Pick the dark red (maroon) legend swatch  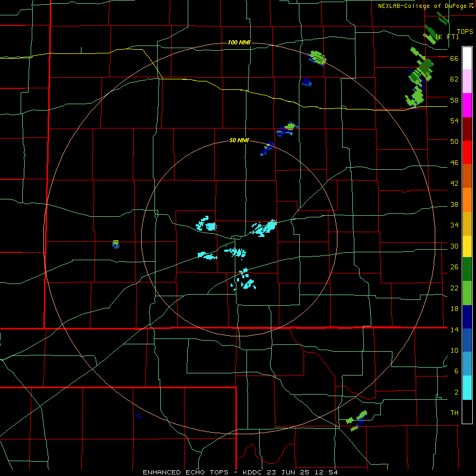coord(467,129)
